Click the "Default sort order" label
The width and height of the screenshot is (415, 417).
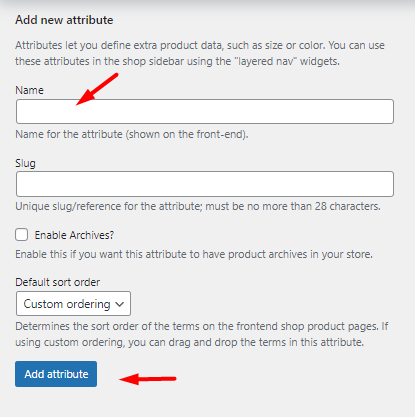tap(57, 282)
